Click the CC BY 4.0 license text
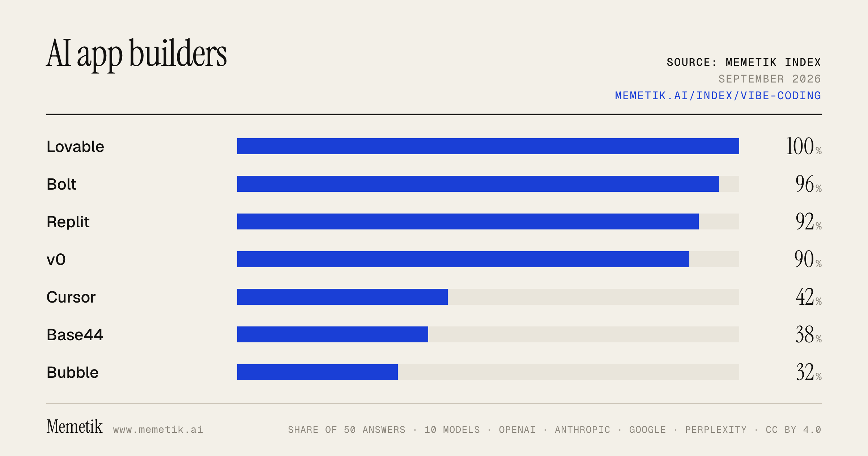The image size is (868, 456). point(793,430)
